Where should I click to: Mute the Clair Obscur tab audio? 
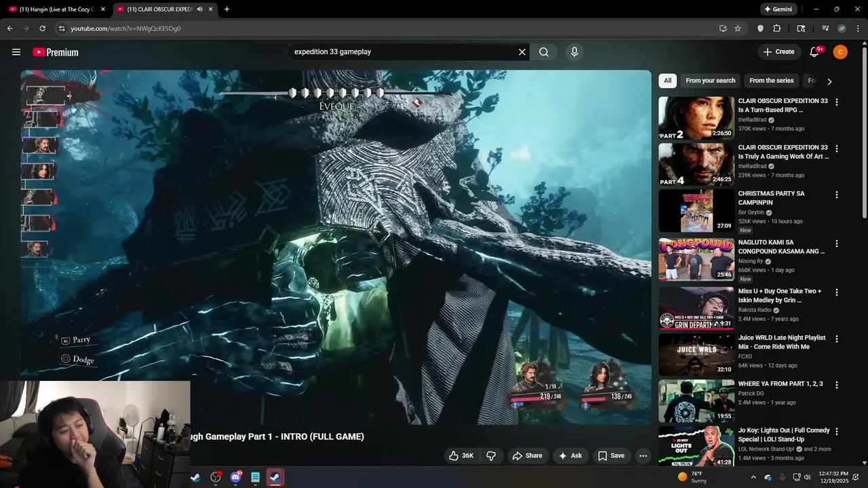pyautogui.click(x=199, y=9)
